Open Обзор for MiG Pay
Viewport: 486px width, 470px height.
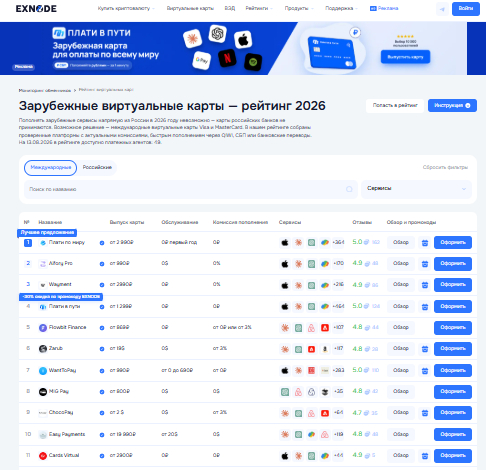[401, 392]
